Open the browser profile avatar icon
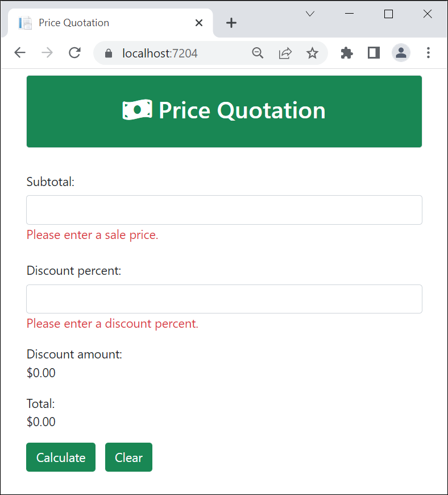Screen dimensions: 448x495 [401, 52]
